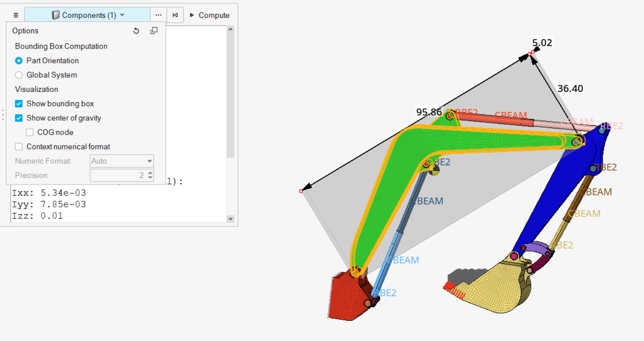Open the ellipsis advanced selection button

click(158, 15)
